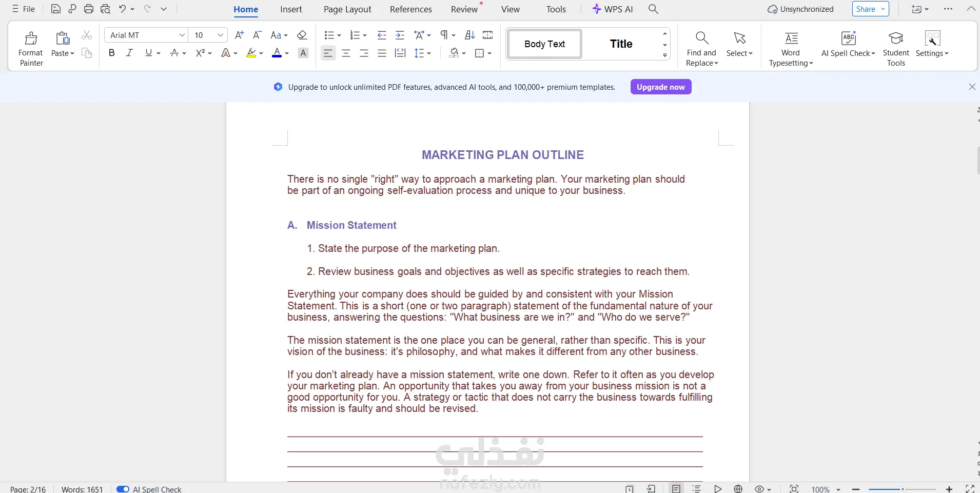Viewport: 980px width, 493px height.
Task: Toggle Underline formatting
Action: click(148, 53)
